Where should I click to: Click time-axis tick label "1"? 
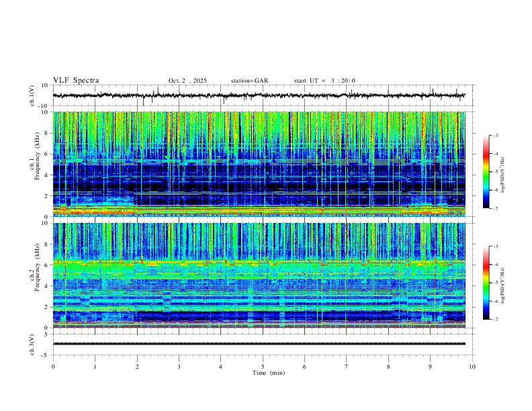pos(95,367)
